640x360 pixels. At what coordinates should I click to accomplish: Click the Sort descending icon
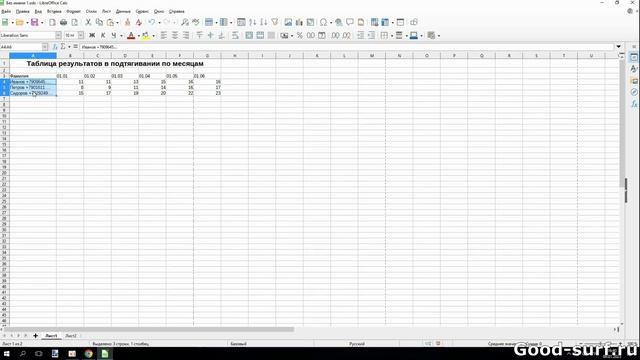coord(264,22)
